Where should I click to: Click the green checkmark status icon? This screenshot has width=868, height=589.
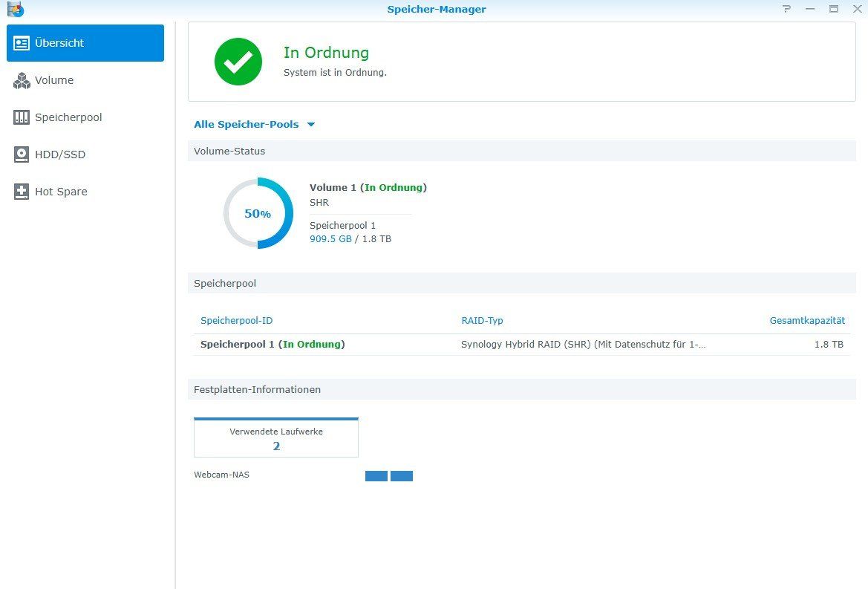pos(238,62)
